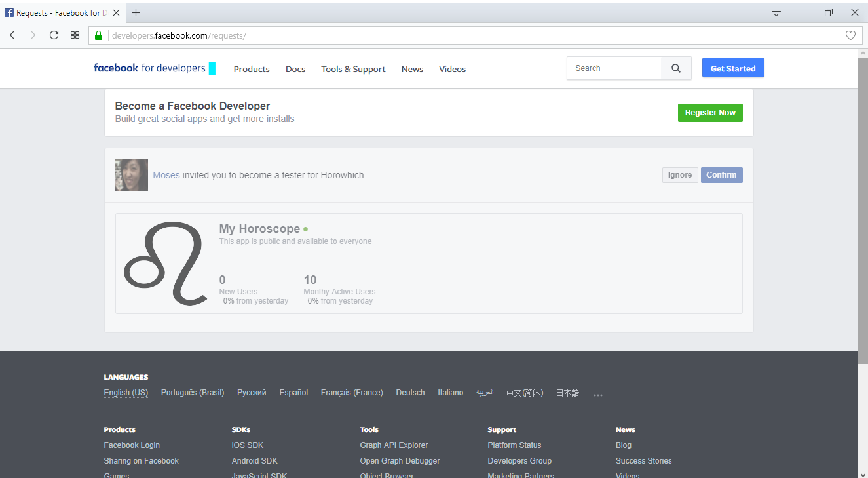Confirm the tester invitation

(x=721, y=175)
